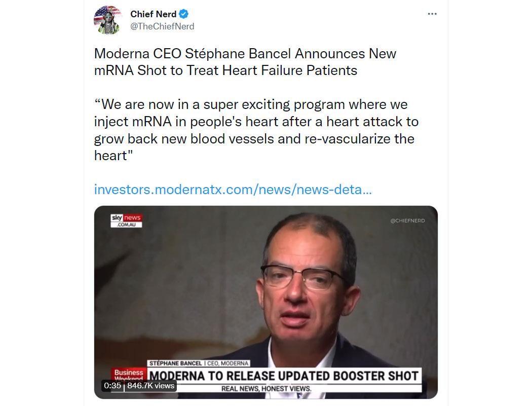
Task: Click the blue verified badge
Action: click(184, 14)
